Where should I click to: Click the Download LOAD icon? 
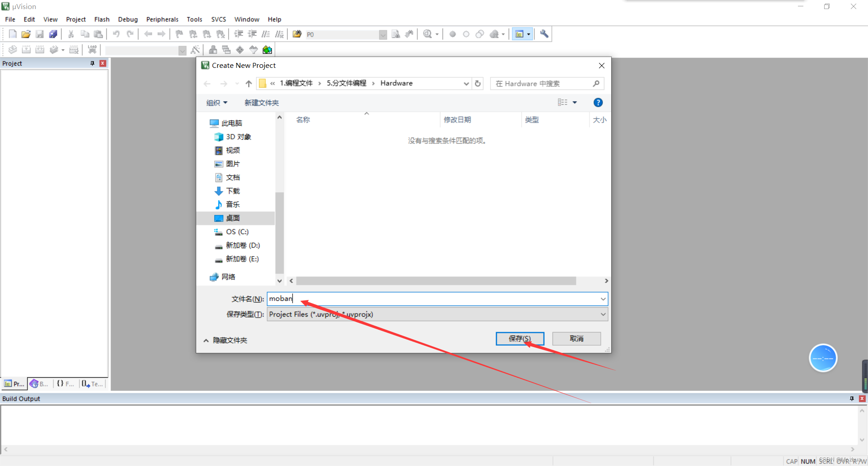click(x=92, y=49)
